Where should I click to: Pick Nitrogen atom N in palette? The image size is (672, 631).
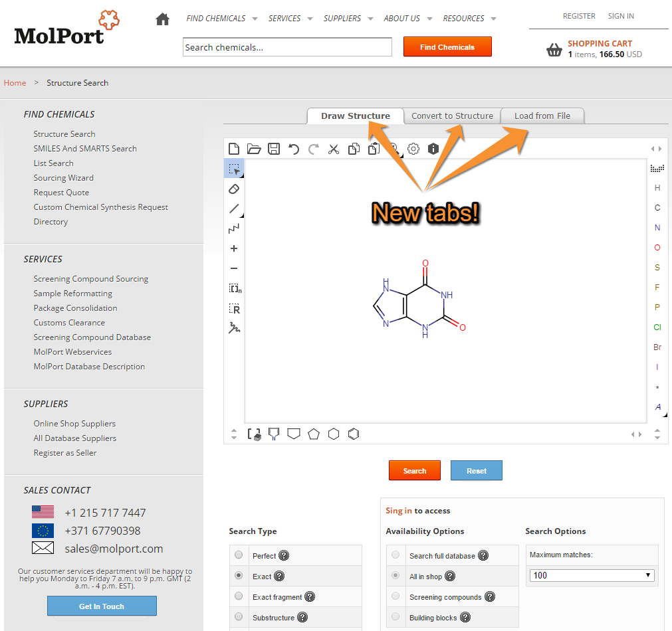coord(657,227)
